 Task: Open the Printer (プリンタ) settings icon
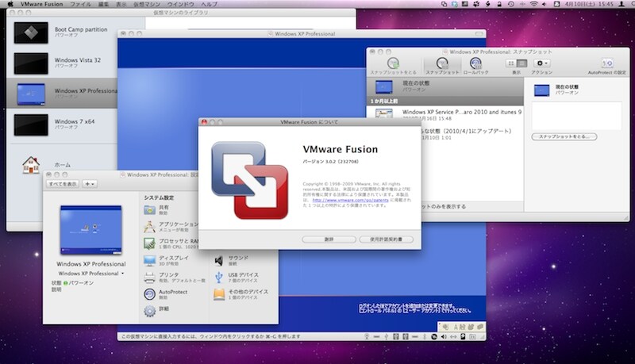click(x=149, y=278)
